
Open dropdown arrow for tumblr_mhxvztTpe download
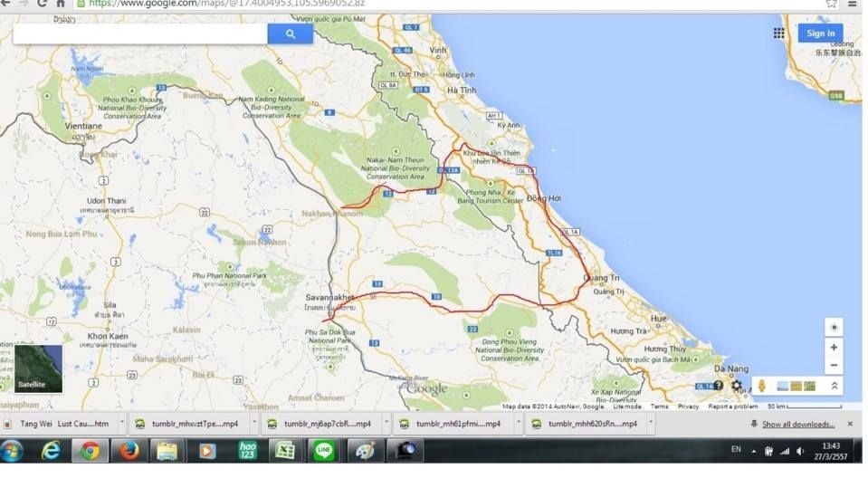tap(253, 424)
